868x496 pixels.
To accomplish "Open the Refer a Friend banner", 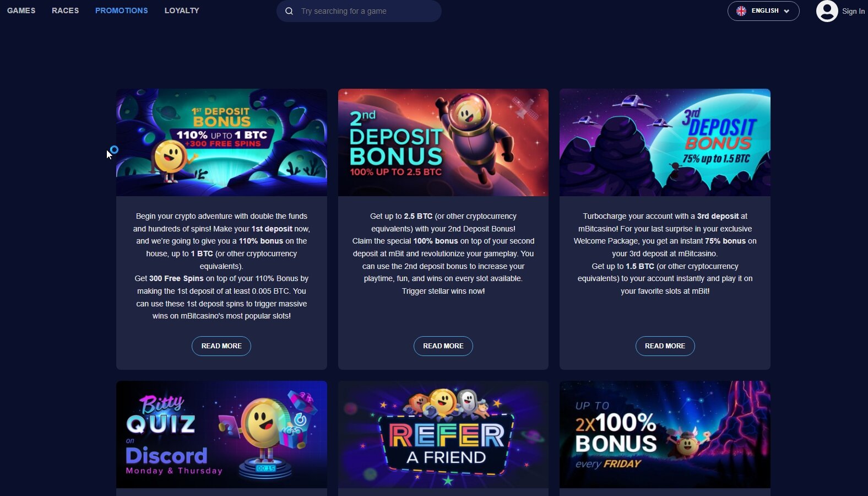I will coord(443,434).
